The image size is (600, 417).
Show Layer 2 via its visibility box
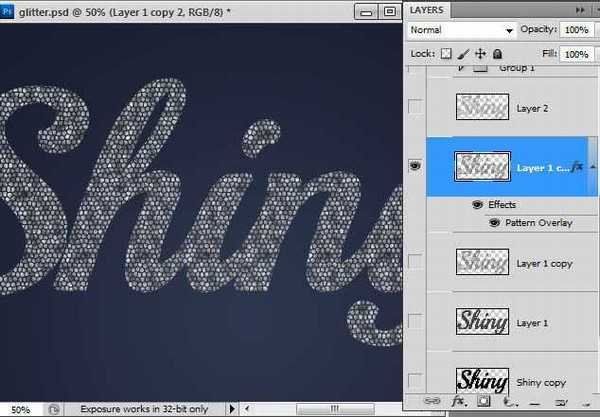416,107
